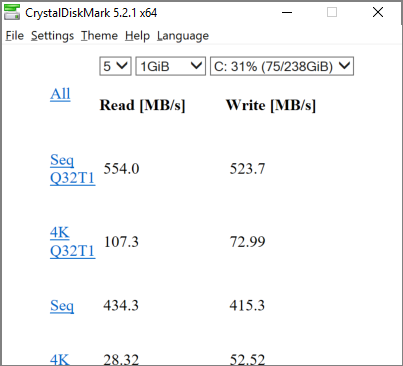Start the 4K test at bottom
Image resolution: width=403 pixels, height=366 pixels.
tap(60, 359)
